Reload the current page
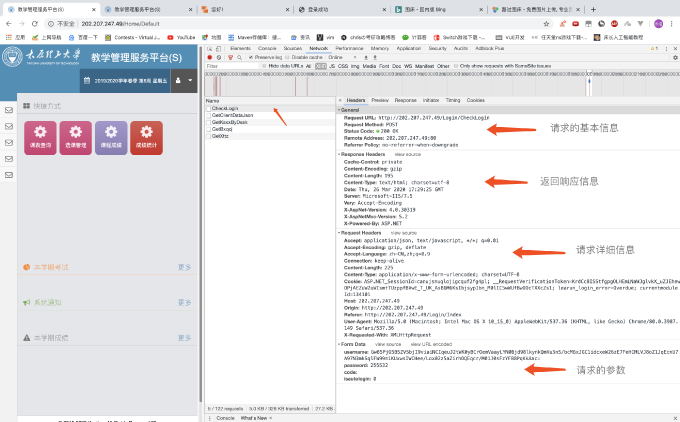 click(35, 24)
